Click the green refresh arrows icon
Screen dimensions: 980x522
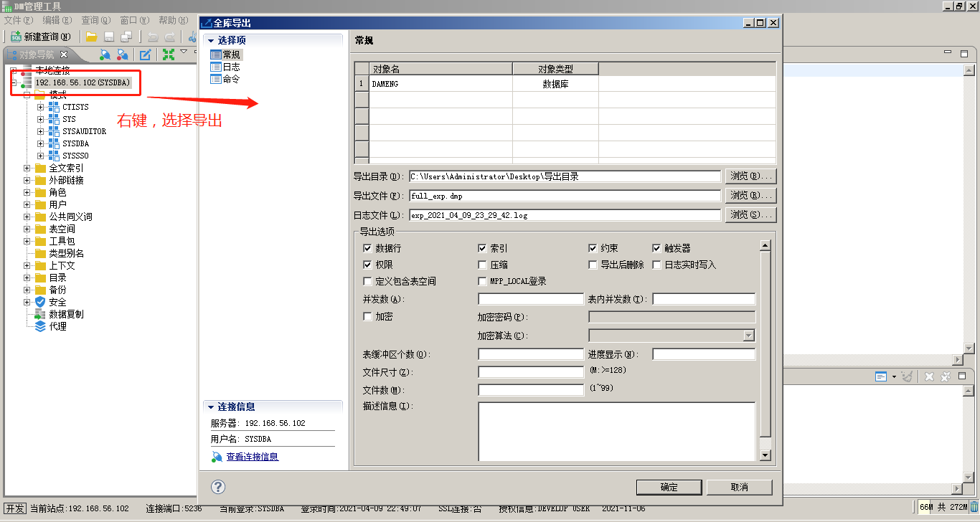pyautogui.click(x=168, y=54)
